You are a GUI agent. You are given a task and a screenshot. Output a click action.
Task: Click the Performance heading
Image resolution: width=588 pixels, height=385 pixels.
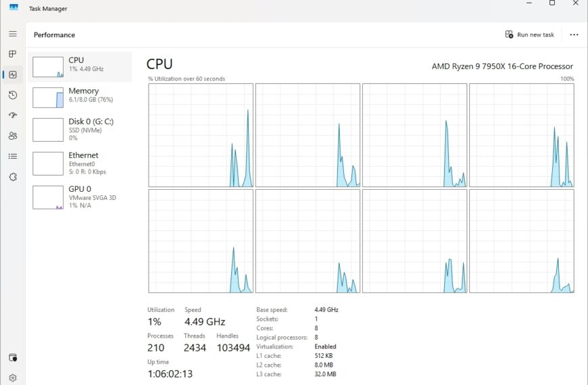pos(54,35)
